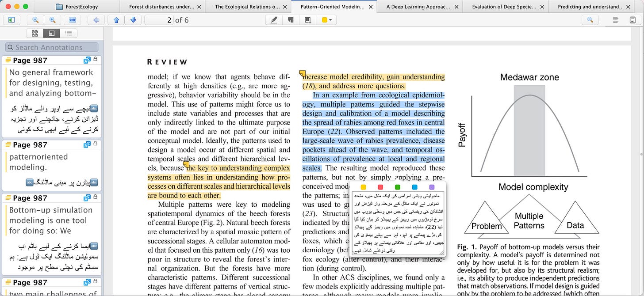Switch to The Ecological Relations tab
The height and width of the screenshot is (296, 644).
(x=248, y=7)
